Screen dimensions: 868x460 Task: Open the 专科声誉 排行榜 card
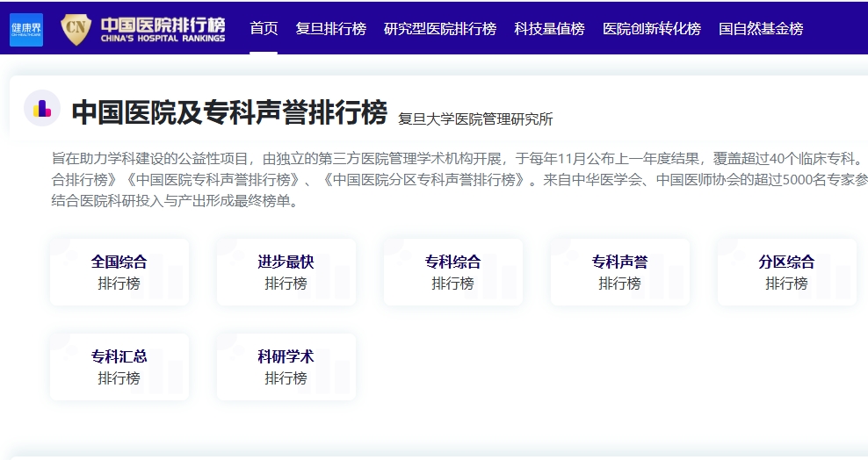pyautogui.click(x=620, y=272)
